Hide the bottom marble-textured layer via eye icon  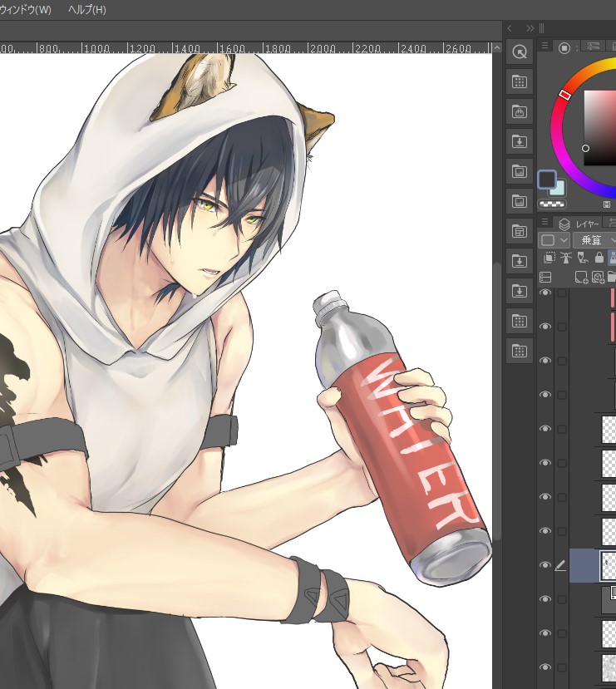pos(545,667)
